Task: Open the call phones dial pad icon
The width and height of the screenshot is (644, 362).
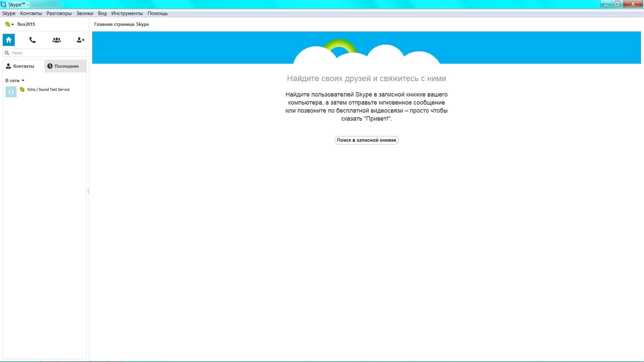Action: point(33,40)
